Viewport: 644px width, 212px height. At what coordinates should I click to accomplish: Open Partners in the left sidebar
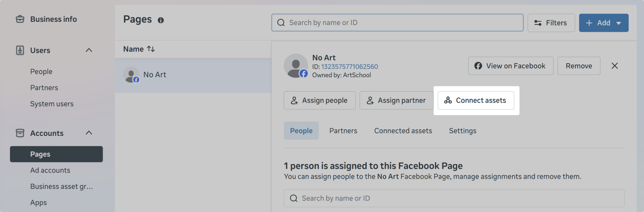(44, 88)
